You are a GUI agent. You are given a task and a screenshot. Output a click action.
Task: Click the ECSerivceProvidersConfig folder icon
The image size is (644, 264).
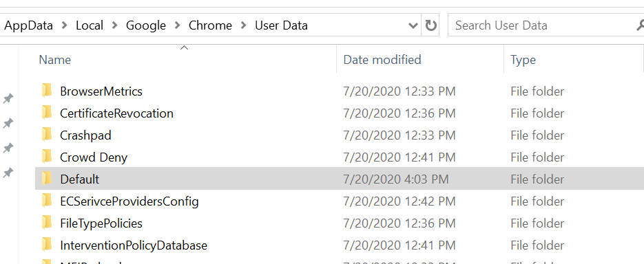[x=48, y=201]
